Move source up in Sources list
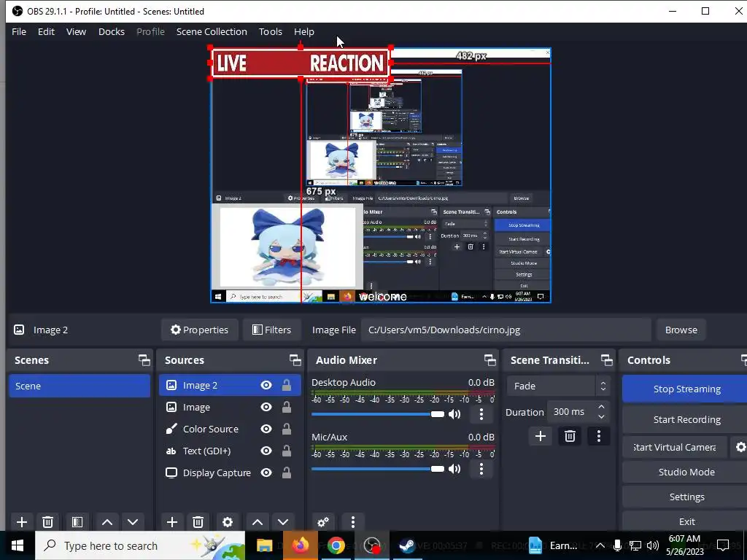Image resolution: width=747 pixels, height=560 pixels. click(258, 522)
